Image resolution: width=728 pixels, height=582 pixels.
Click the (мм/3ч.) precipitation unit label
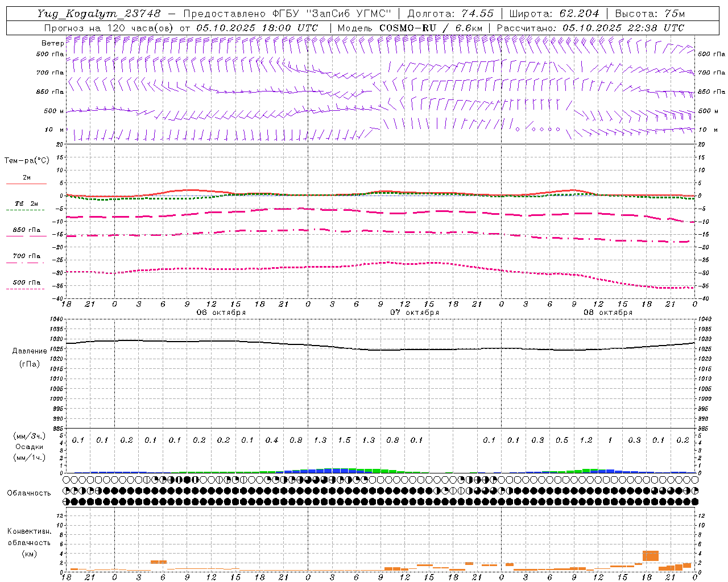[29, 436]
